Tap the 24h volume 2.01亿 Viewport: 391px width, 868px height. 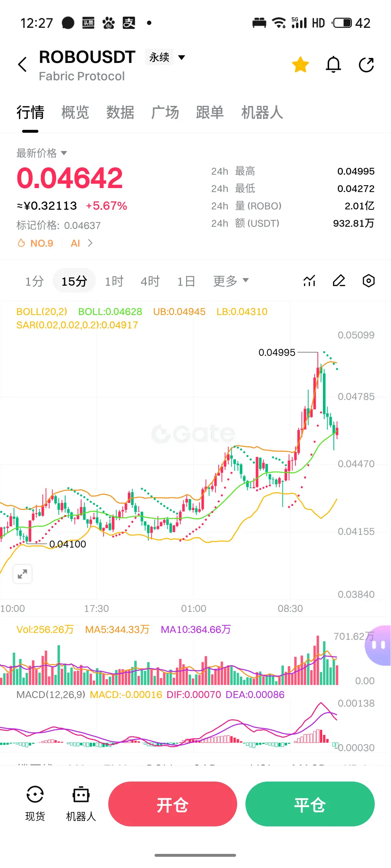[x=360, y=206]
